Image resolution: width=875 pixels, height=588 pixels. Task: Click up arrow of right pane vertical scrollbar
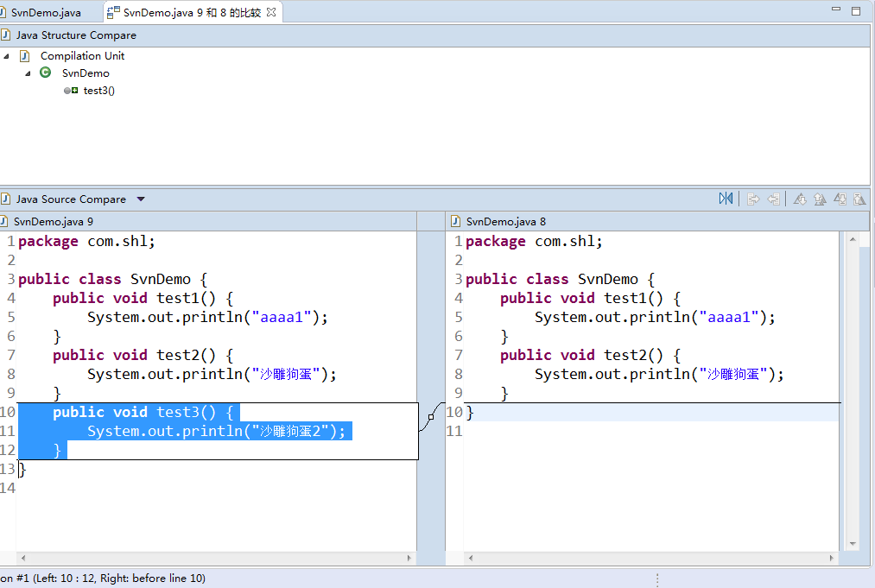(853, 239)
